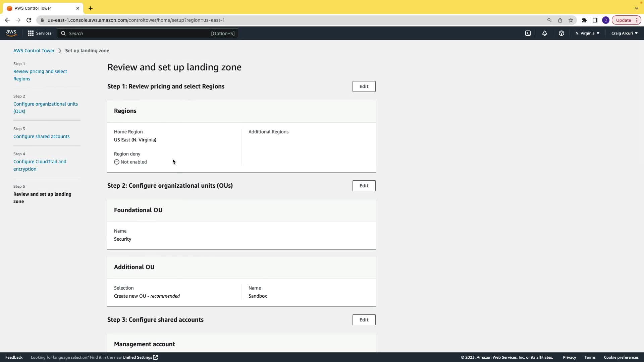This screenshot has height=362, width=644.
Task: Click the AWS logo home icon
Action: pos(11,33)
